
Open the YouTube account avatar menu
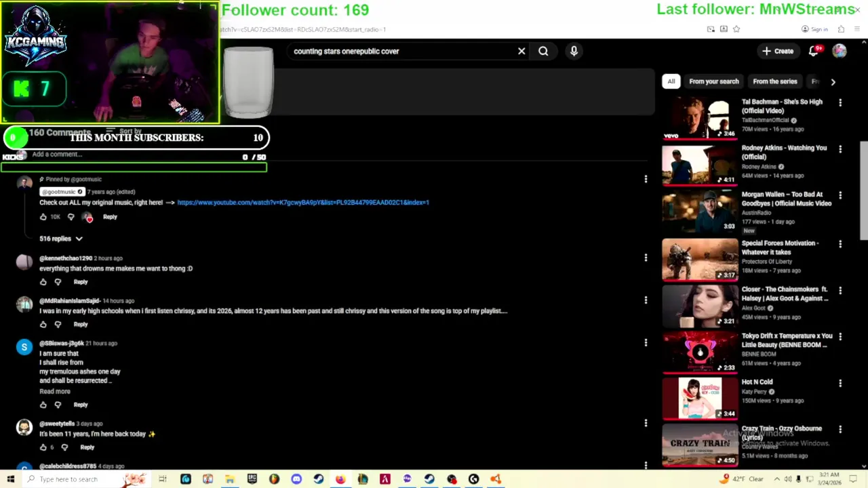pos(840,51)
